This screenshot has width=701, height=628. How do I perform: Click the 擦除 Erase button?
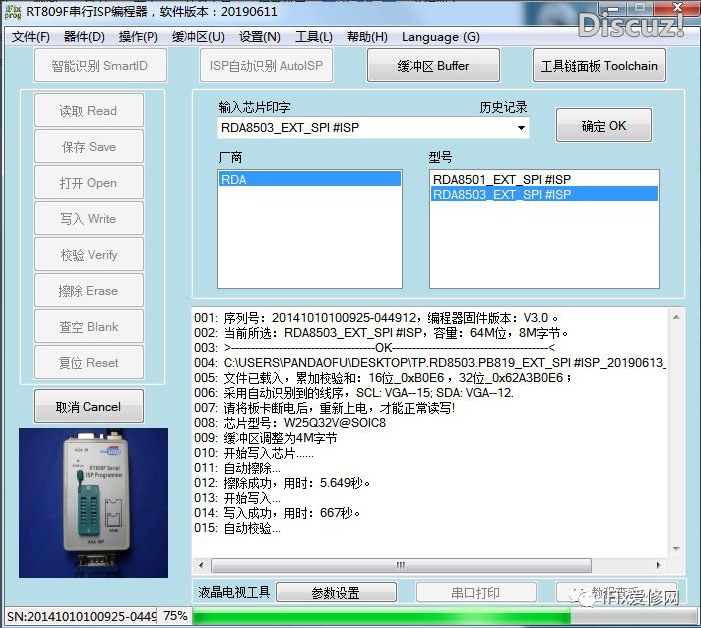89,291
